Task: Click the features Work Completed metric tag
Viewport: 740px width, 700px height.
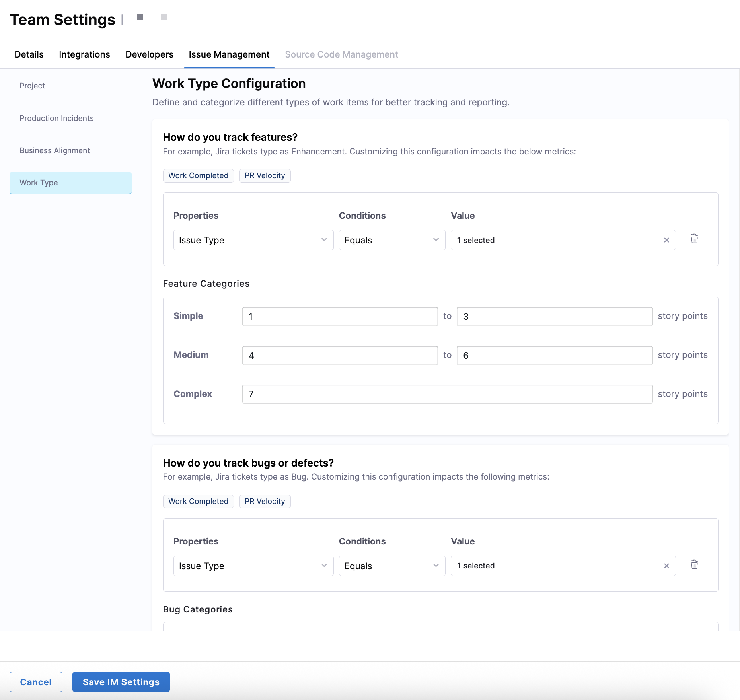Action: tap(198, 176)
